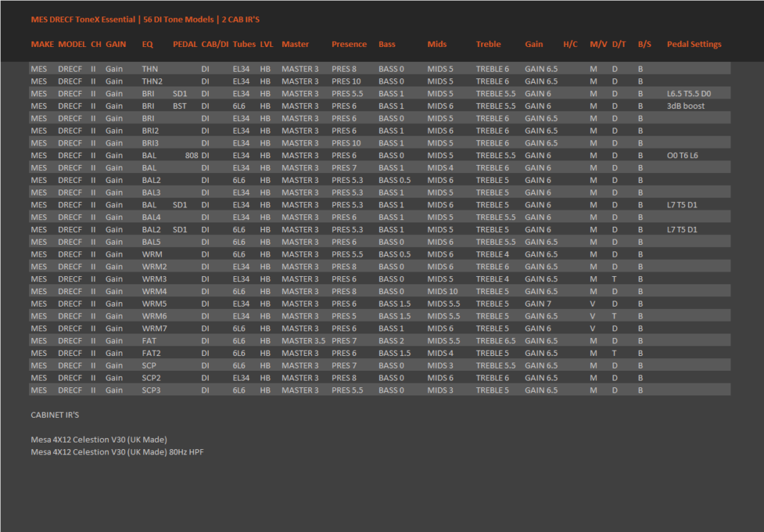Select the WRM6 EQ cell
This screenshot has width=764, height=532.
154,316
